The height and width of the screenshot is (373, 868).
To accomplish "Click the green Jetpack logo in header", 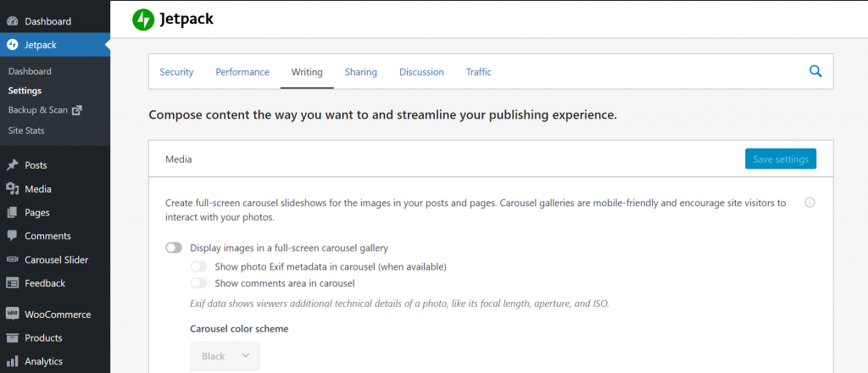I will tap(142, 19).
